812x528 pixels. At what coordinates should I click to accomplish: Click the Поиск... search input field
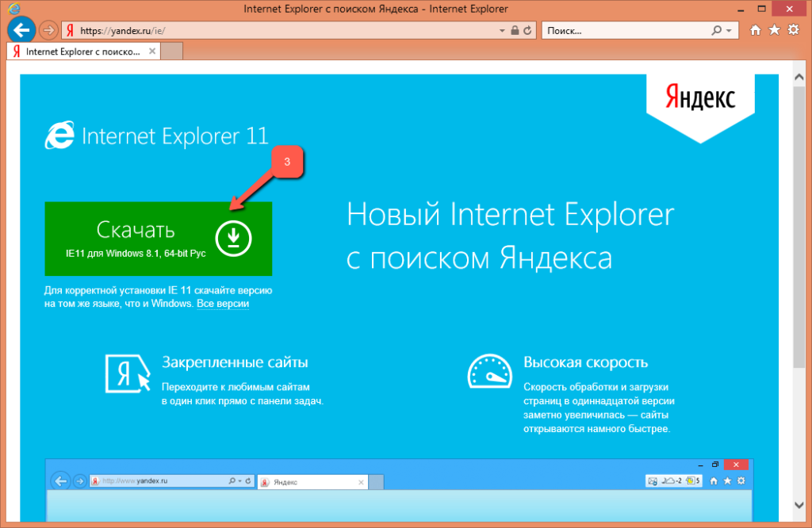click(626, 31)
